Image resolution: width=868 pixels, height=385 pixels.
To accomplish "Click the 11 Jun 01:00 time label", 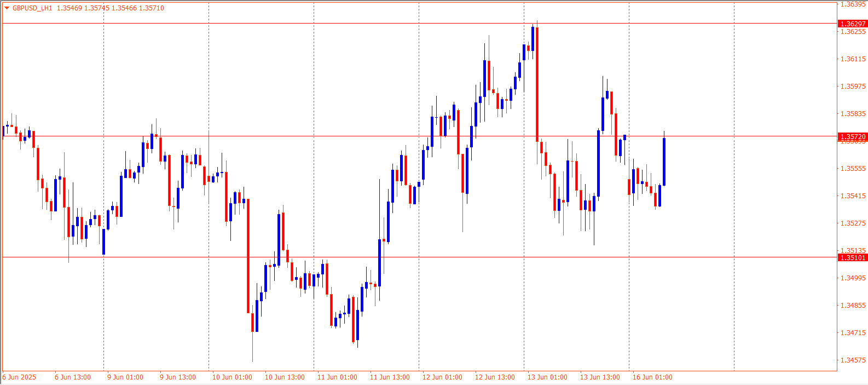I will 337,377.
